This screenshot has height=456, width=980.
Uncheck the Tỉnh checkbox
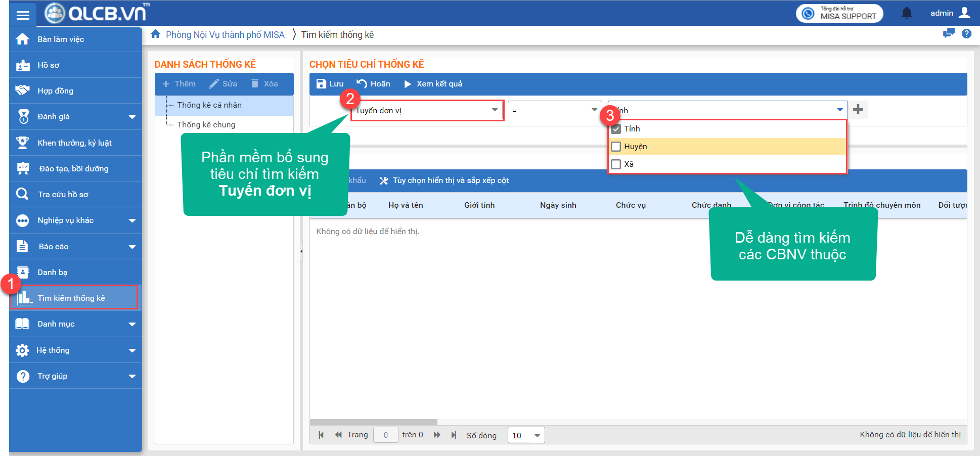pyautogui.click(x=616, y=129)
